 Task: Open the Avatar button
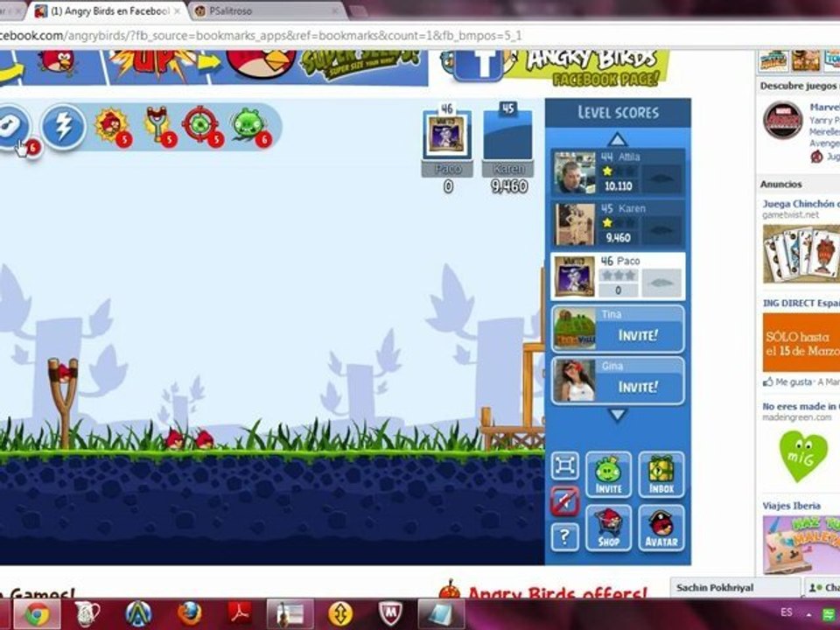pyautogui.click(x=661, y=528)
